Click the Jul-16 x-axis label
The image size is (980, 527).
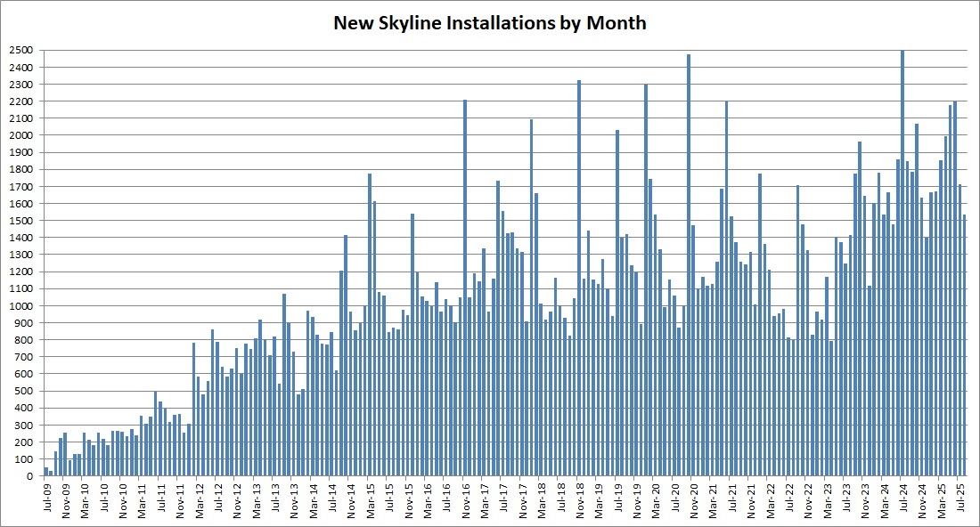(447, 498)
